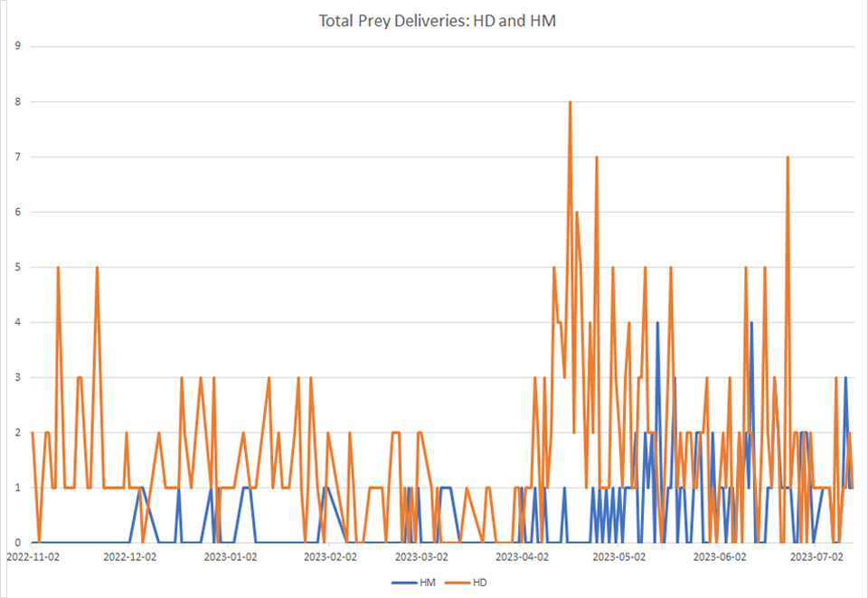Click the orange HD legend line swatch
Viewport: 868px width, 598px height.
[458, 583]
